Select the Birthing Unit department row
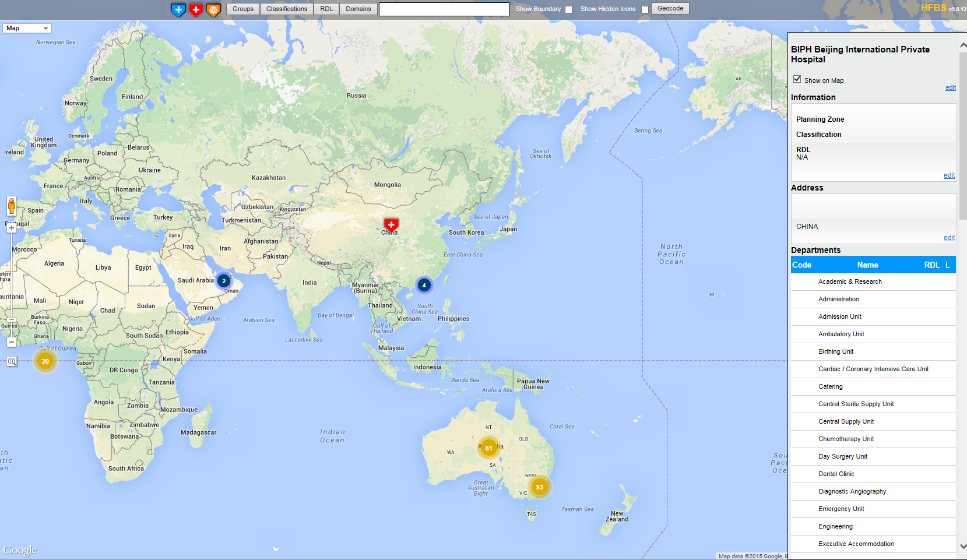The width and height of the screenshot is (967, 560). click(873, 351)
